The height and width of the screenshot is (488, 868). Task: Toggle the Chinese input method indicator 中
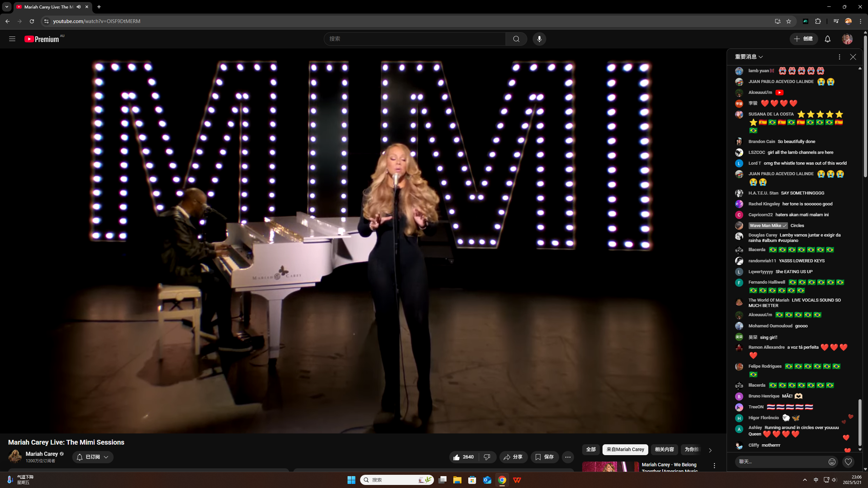point(815,480)
